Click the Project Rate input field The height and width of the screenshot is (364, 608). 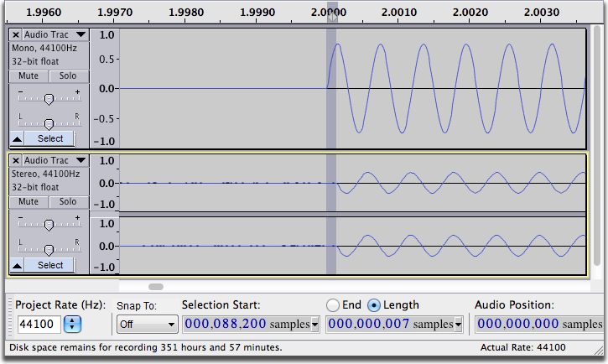pyautogui.click(x=39, y=324)
